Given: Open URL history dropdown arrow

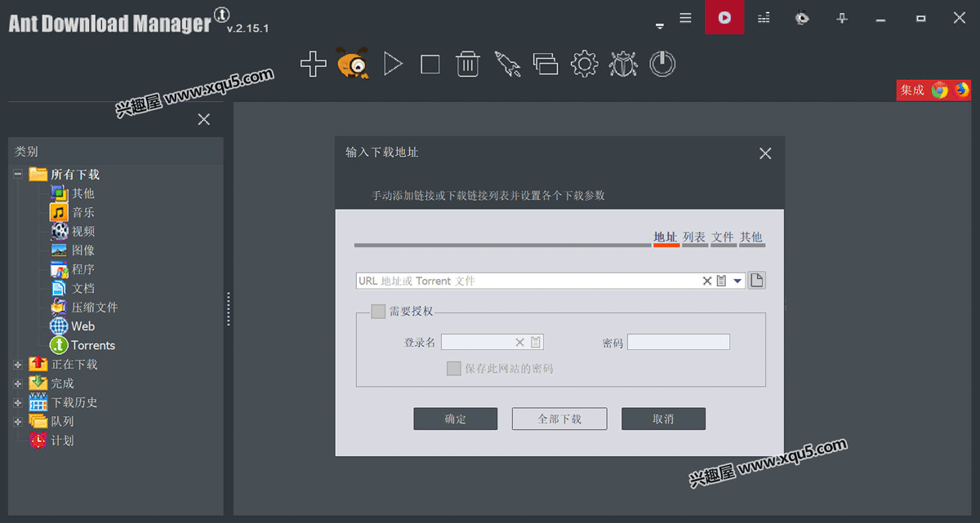Looking at the screenshot, I should pyautogui.click(x=737, y=281).
